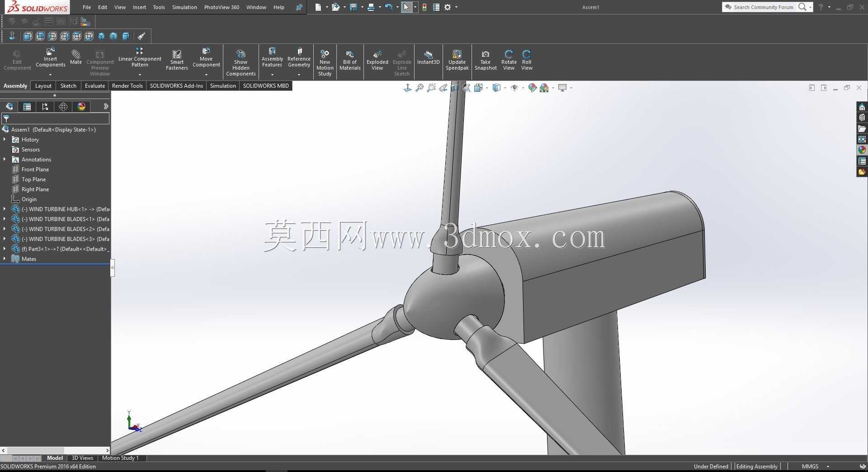Switch to the SOLIDWORKS Add-Ins tab
The image size is (868, 472).
176,86
